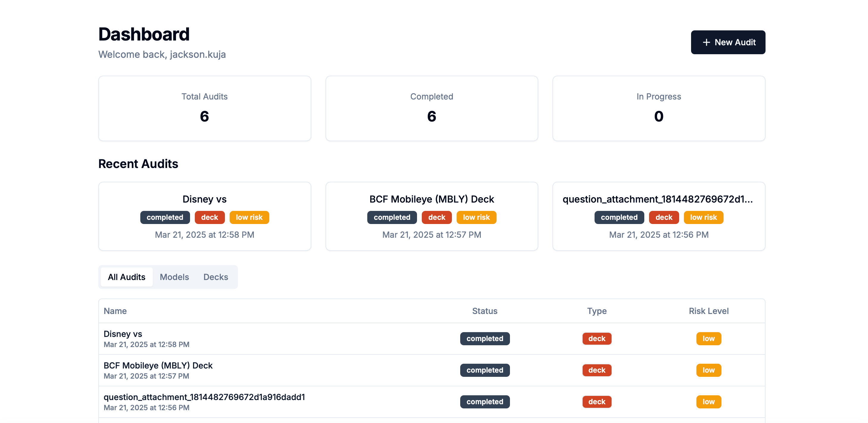Viewport: 868px width, 423px height.
Task: Switch to the Decks tab
Action: tap(216, 277)
